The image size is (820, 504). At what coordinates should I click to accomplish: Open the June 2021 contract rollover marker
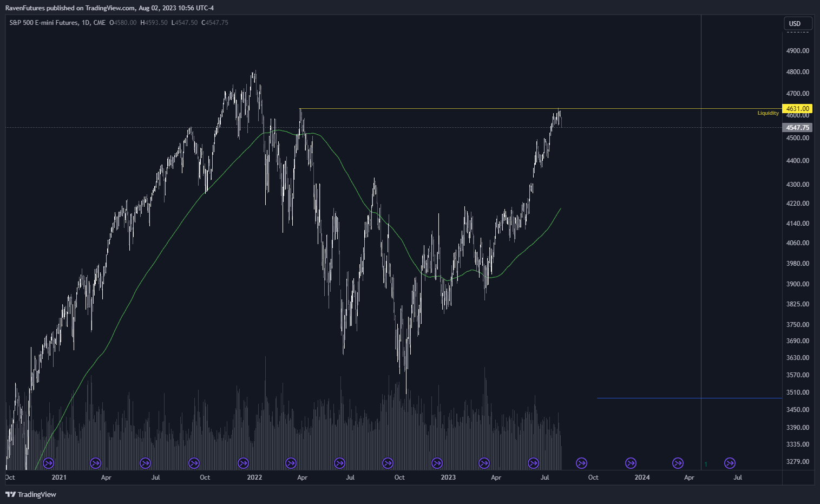tap(145, 463)
